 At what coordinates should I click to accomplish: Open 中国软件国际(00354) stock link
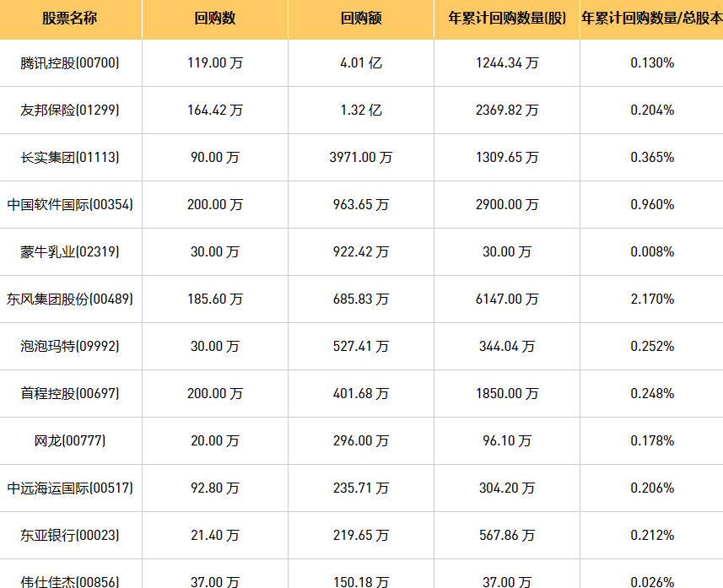(70, 204)
